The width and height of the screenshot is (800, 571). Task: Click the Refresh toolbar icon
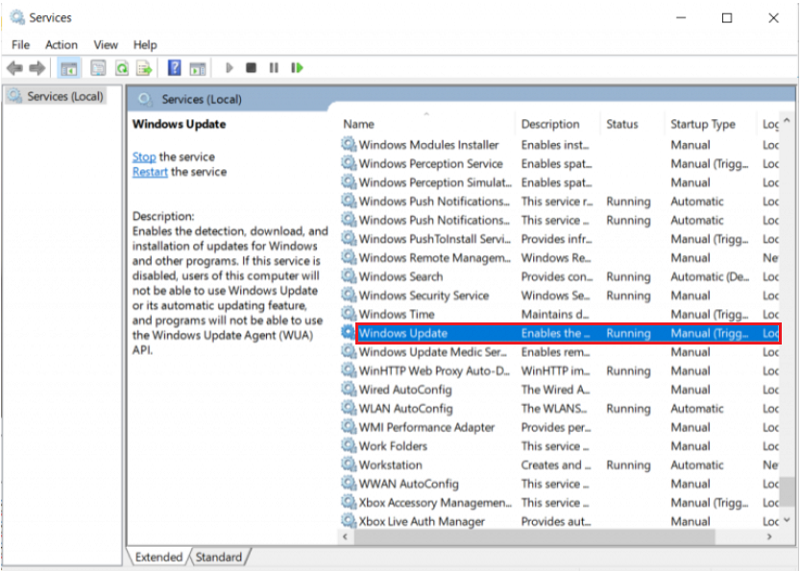121,68
